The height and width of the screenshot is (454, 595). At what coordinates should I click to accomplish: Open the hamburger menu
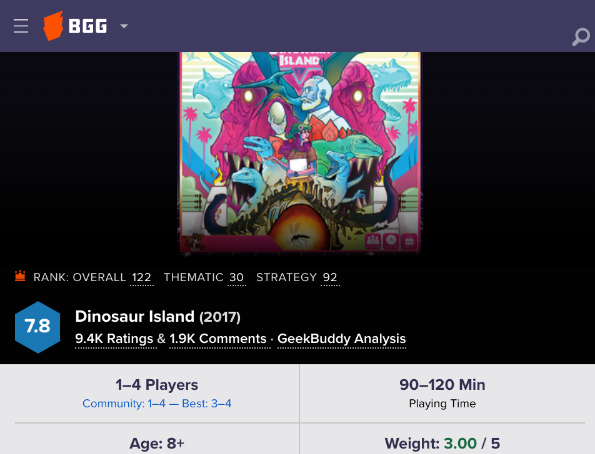pos(21,26)
